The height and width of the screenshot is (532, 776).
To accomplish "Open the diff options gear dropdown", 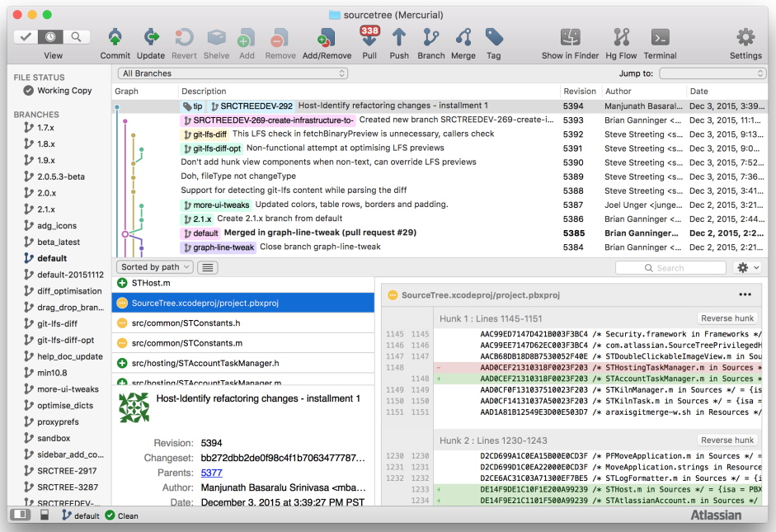I will click(x=748, y=268).
